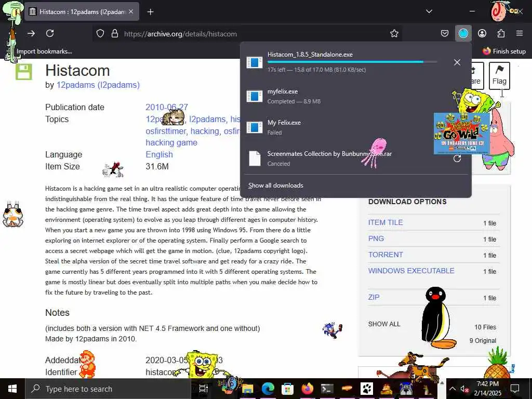532x399 pixels.
Task: Show site security info via padlock
Action: coord(115,34)
